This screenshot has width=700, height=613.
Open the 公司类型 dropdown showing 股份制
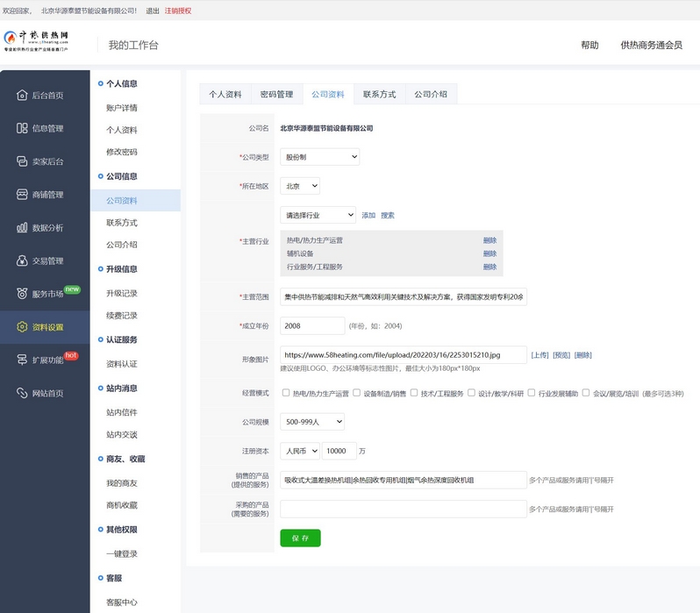pyautogui.click(x=319, y=157)
